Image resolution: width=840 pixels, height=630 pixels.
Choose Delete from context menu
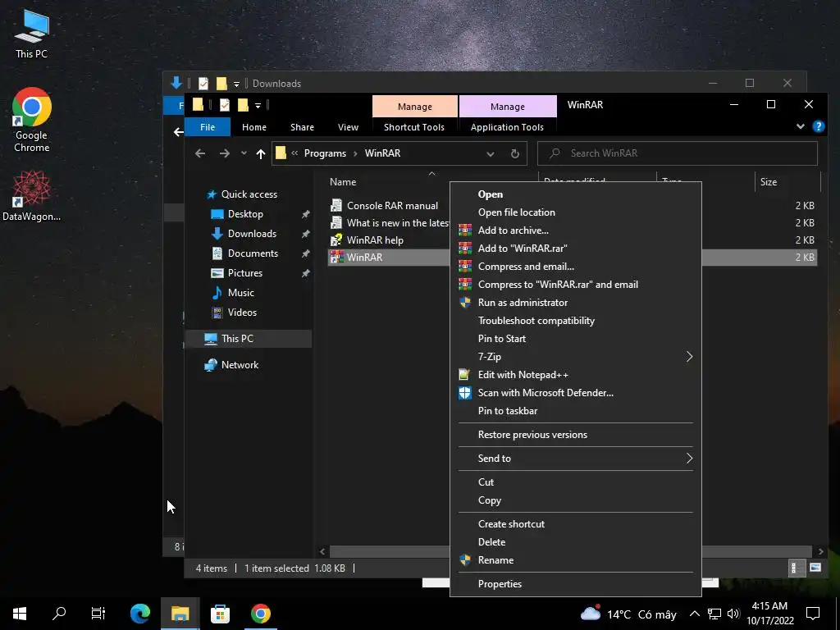[576, 542]
